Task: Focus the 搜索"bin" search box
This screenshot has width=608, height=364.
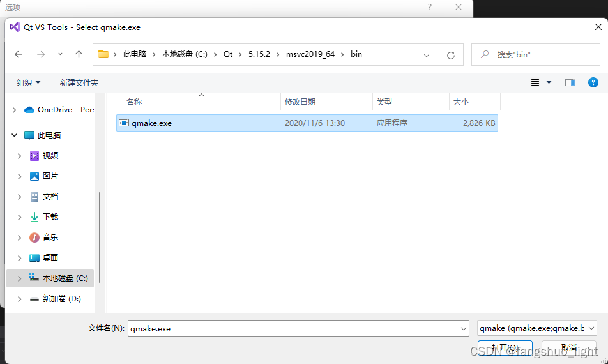Action: pos(535,55)
